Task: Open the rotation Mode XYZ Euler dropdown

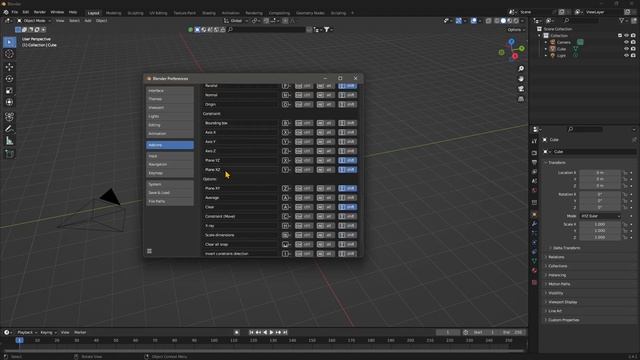Action: pyautogui.click(x=600, y=216)
